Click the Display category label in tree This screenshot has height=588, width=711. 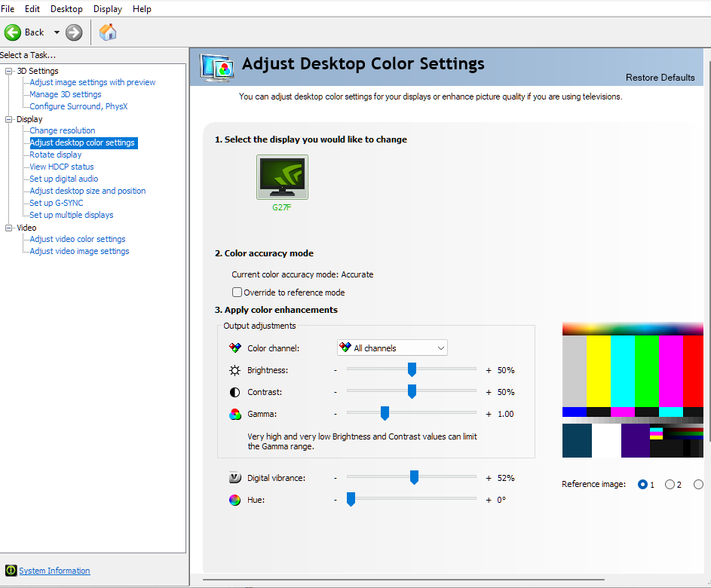[29, 119]
